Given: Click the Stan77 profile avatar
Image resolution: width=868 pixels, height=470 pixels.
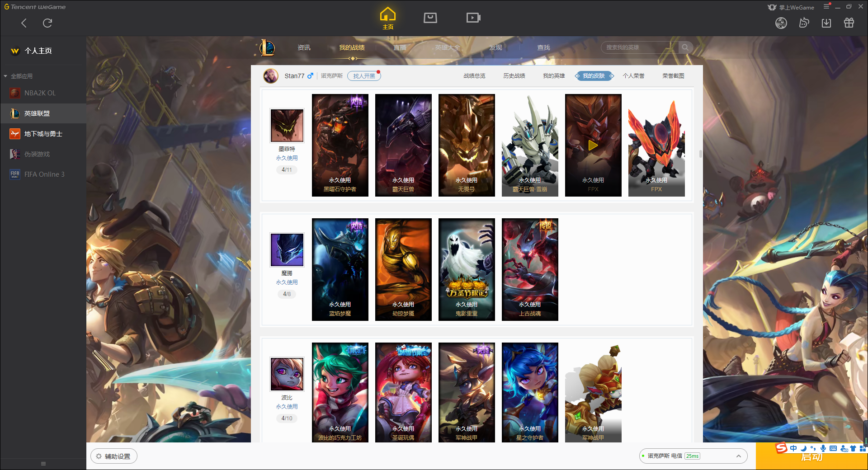Looking at the screenshot, I should point(271,76).
